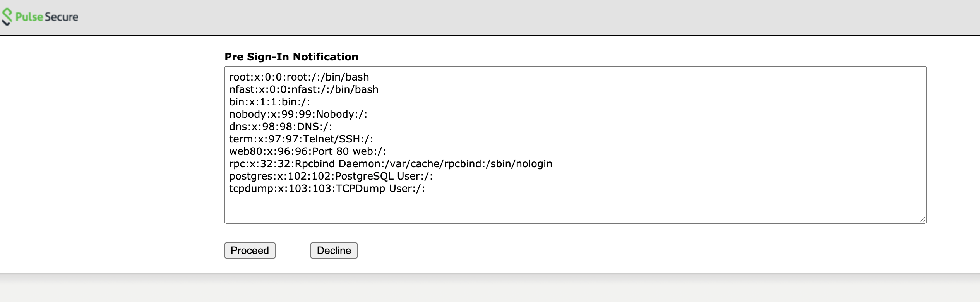The image size is (980, 302).
Task: Click the term Telnet/SSH line
Action: 301,139
